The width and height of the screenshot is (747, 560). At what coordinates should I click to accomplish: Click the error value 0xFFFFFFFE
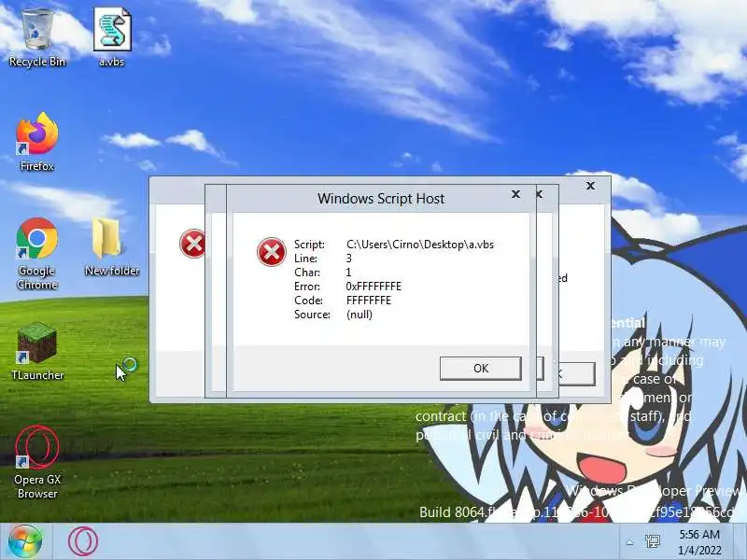point(373,287)
